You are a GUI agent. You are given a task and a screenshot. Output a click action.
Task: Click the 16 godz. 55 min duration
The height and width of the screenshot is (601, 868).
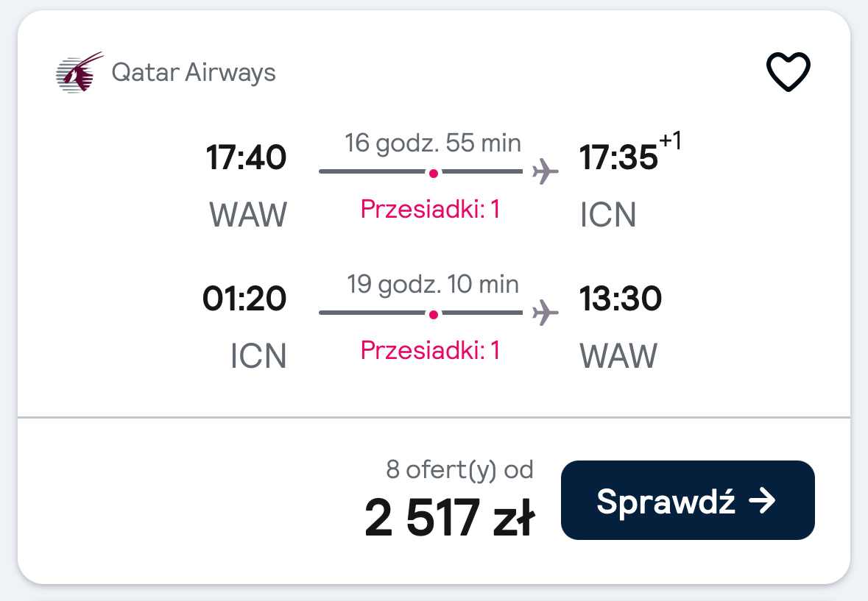(x=433, y=143)
